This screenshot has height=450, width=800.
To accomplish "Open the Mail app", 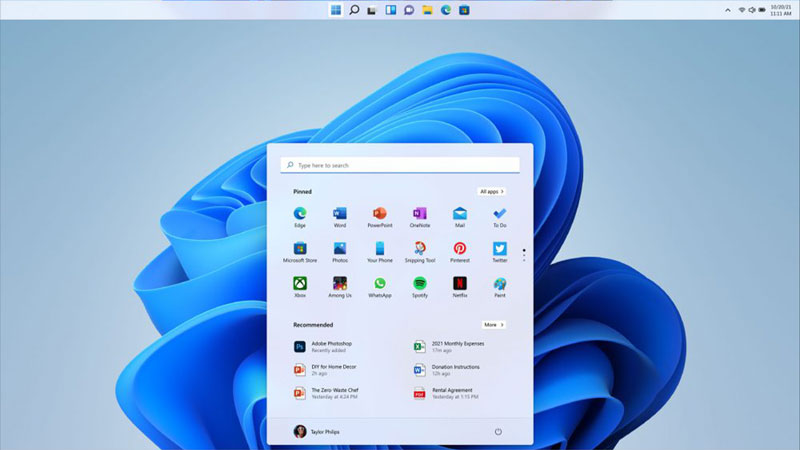I will 460,217.
